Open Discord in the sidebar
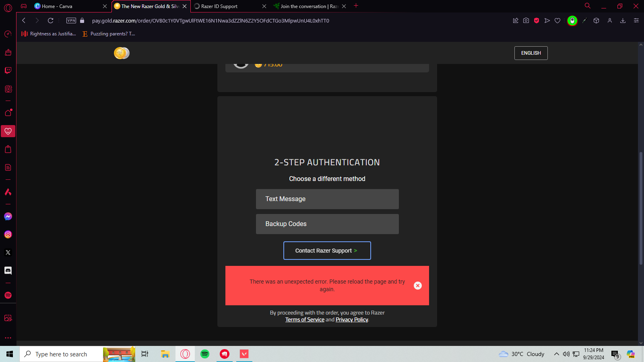644x362 pixels. pos(8,271)
